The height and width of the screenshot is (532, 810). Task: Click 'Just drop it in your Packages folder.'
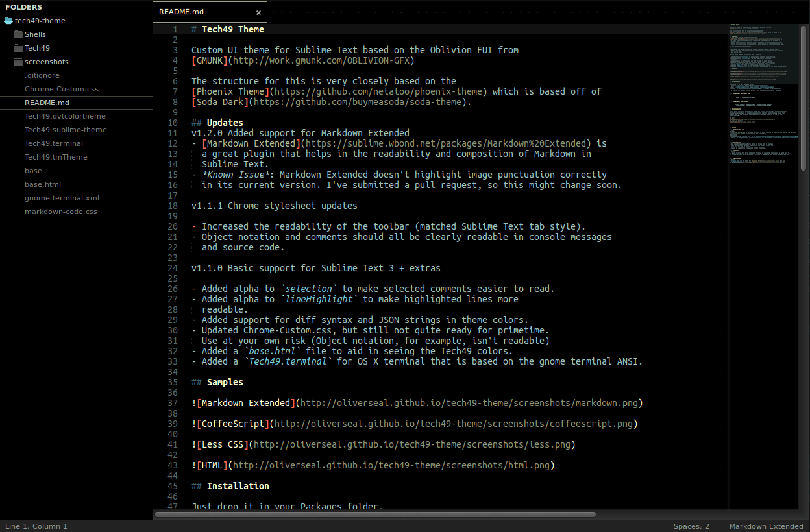pos(288,507)
